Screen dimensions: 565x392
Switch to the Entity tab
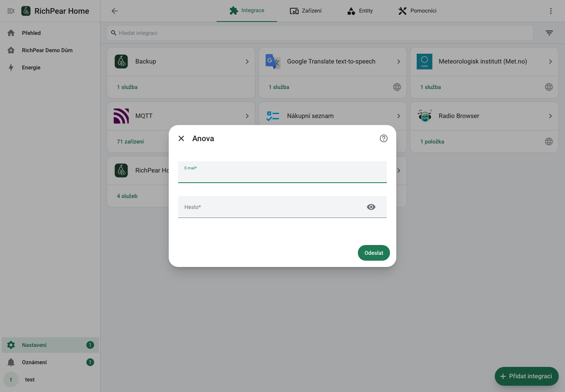click(x=360, y=11)
